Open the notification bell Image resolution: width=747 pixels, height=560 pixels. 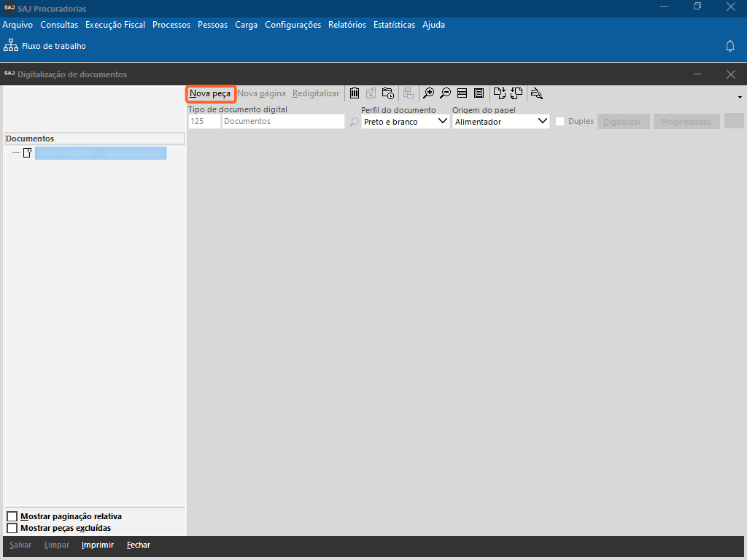point(729,46)
